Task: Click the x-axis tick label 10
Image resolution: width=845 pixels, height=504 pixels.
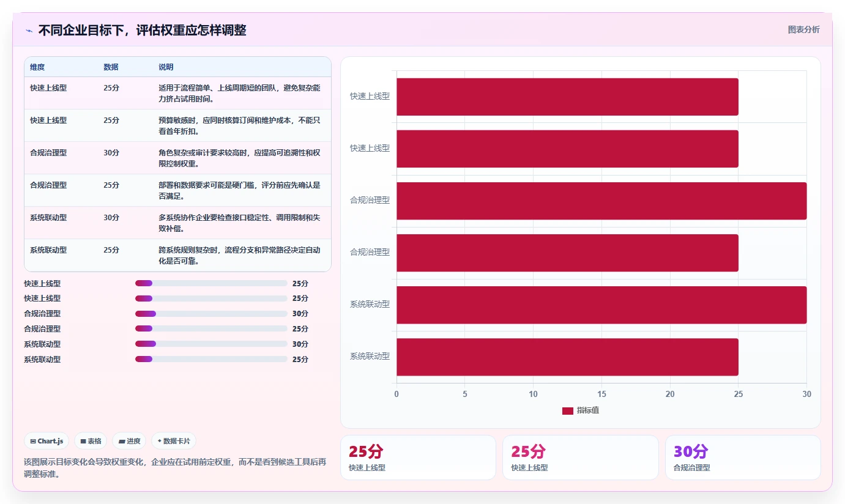Action: [534, 394]
